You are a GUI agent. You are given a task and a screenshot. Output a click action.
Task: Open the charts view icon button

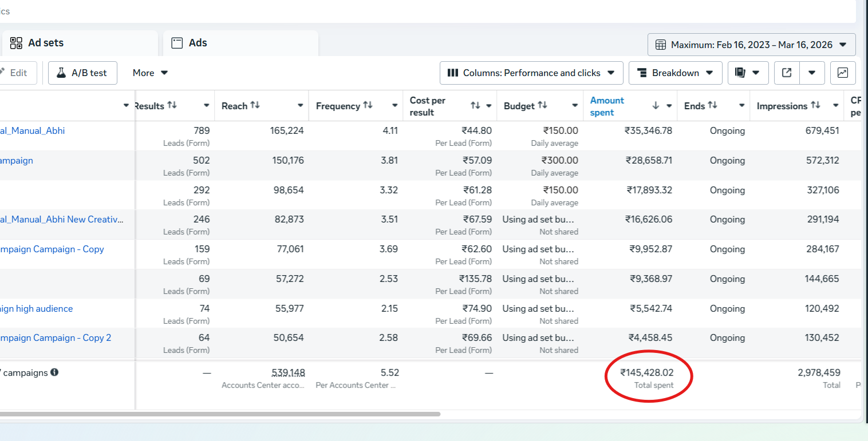click(x=842, y=73)
